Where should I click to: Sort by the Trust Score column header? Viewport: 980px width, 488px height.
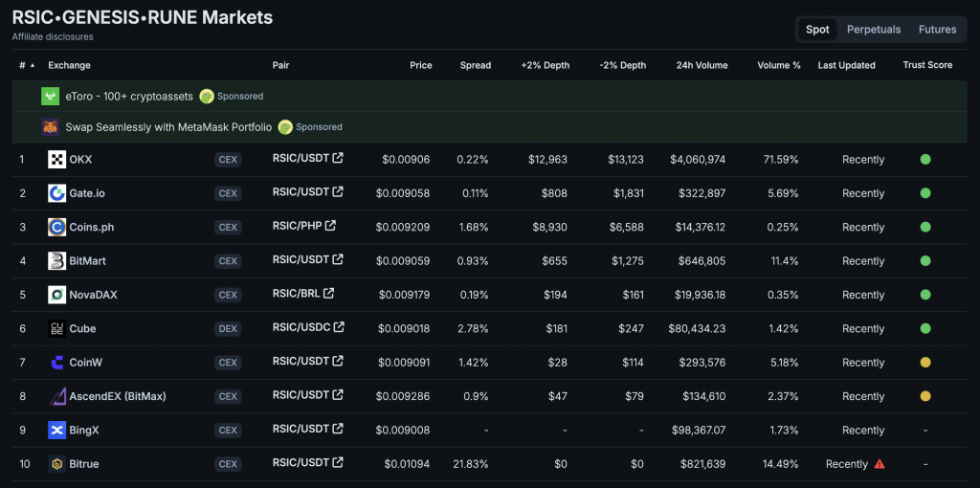926,65
